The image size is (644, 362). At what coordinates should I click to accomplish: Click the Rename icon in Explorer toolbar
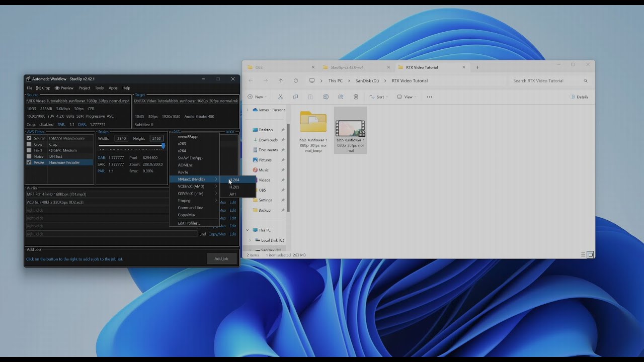326,97
